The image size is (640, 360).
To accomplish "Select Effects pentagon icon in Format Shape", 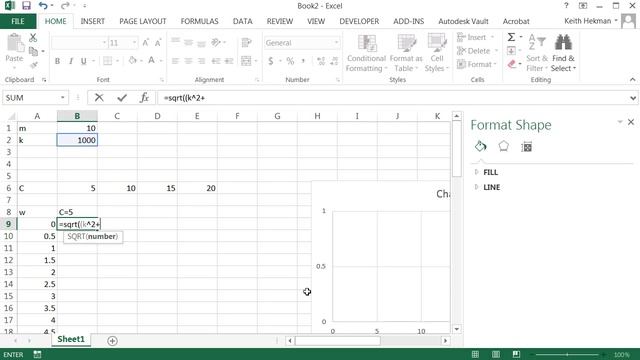I will (504, 147).
